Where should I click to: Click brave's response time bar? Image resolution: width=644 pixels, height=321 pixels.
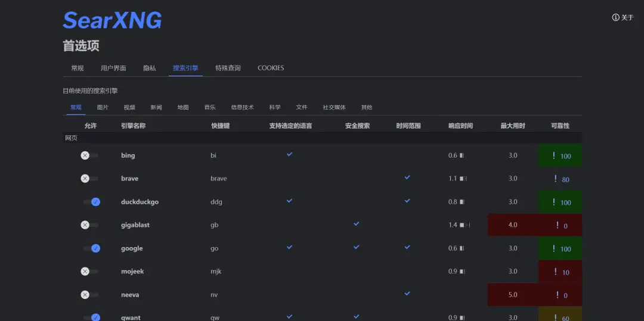pyautogui.click(x=463, y=179)
